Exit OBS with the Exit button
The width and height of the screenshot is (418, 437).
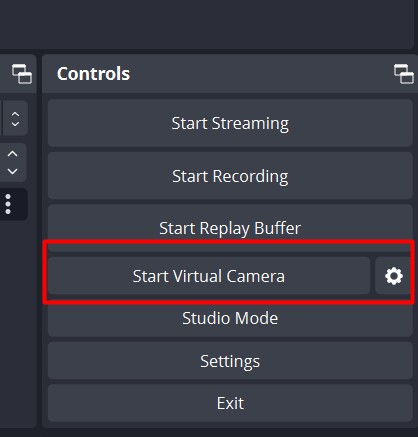pyautogui.click(x=230, y=403)
